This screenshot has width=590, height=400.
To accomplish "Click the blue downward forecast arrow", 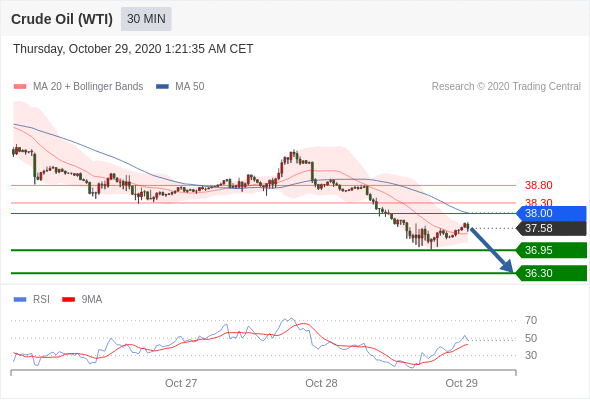I will 491,250.
